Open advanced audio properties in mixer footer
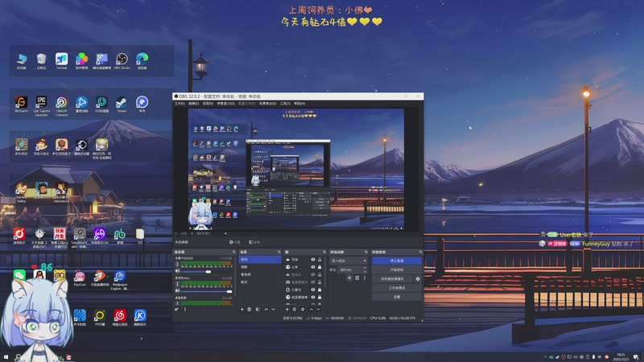This screenshot has width=644, height=362. (x=176, y=310)
